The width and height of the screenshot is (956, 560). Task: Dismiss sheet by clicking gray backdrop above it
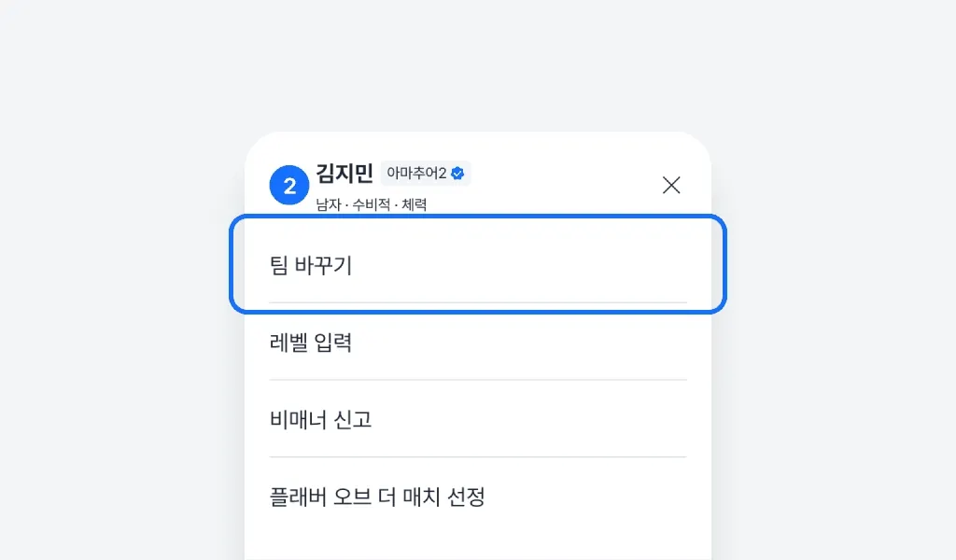(477, 65)
